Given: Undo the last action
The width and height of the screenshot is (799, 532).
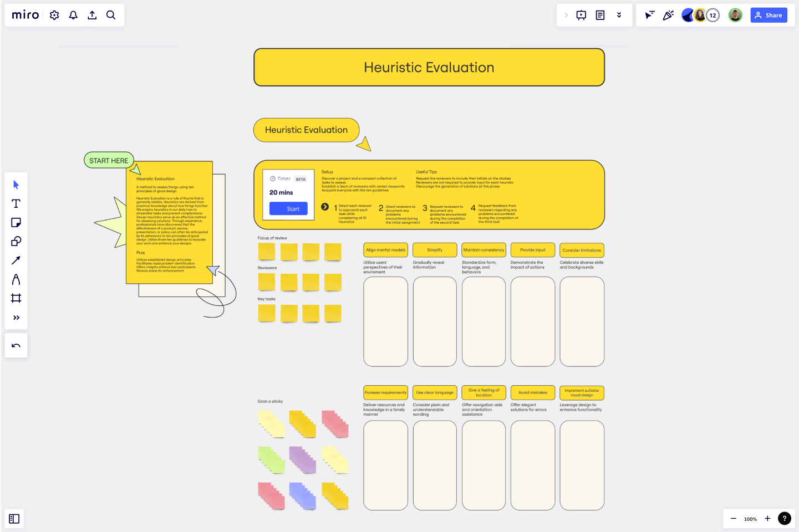Looking at the screenshot, I should pyautogui.click(x=16, y=345).
